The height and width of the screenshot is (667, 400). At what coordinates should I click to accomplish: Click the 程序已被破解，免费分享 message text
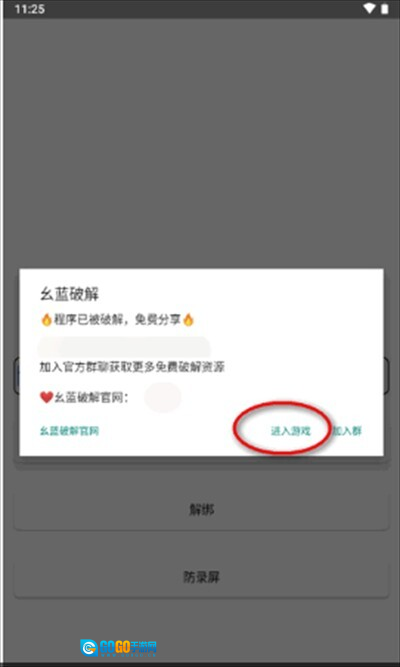point(117,319)
